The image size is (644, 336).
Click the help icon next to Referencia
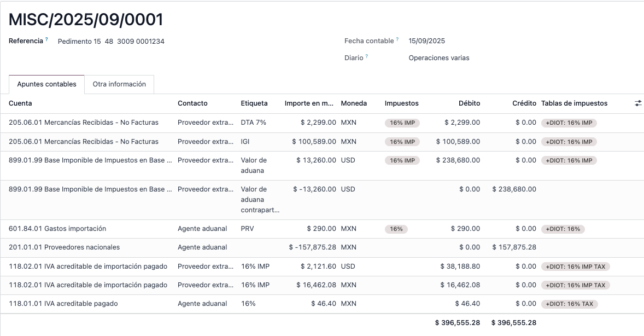tap(46, 39)
